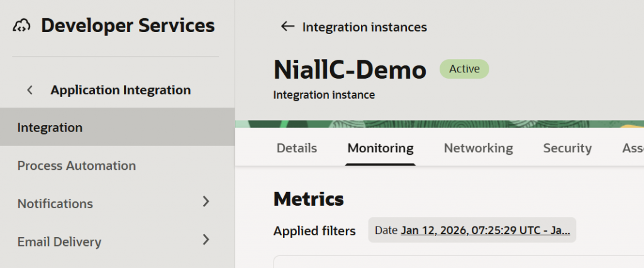Select Integration in the sidebar
The height and width of the screenshot is (268, 644).
[x=50, y=128]
